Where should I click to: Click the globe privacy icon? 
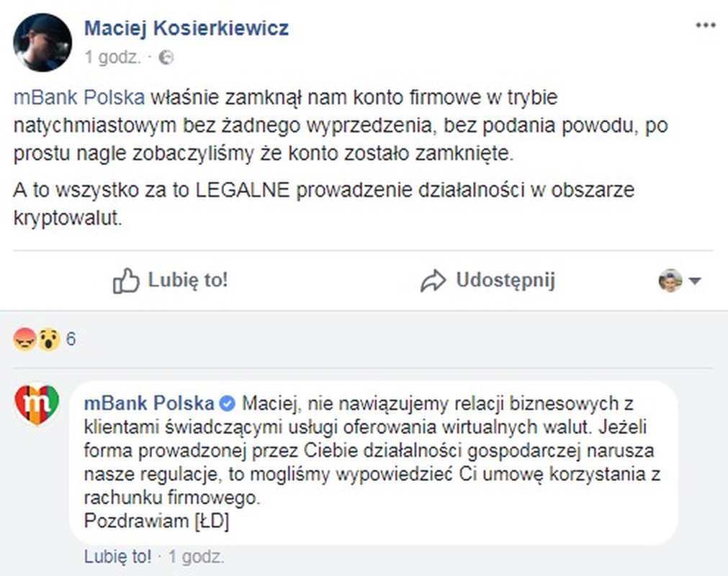click(166, 58)
